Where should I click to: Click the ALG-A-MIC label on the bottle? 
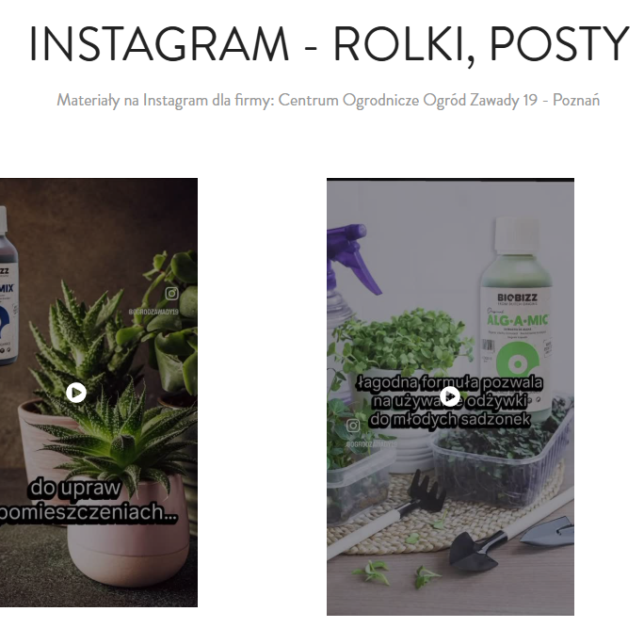[x=517, y=320]
